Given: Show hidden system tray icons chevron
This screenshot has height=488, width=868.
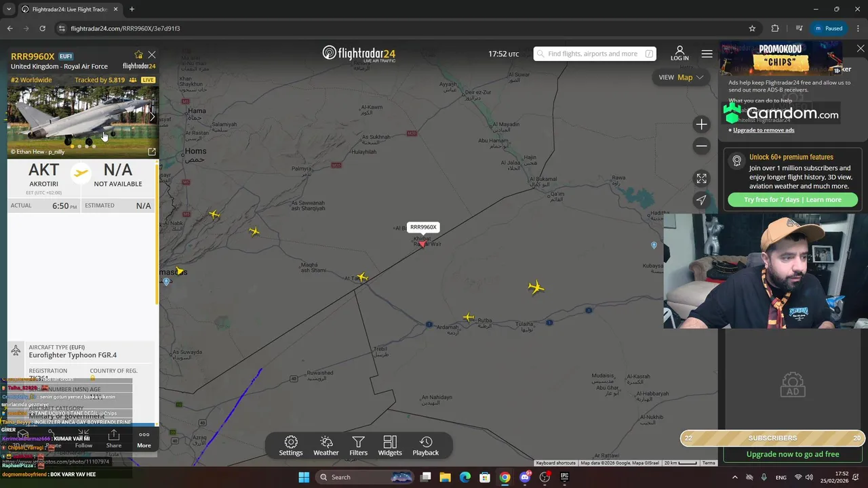Looking at the screenshot, I should pos(735,477).
